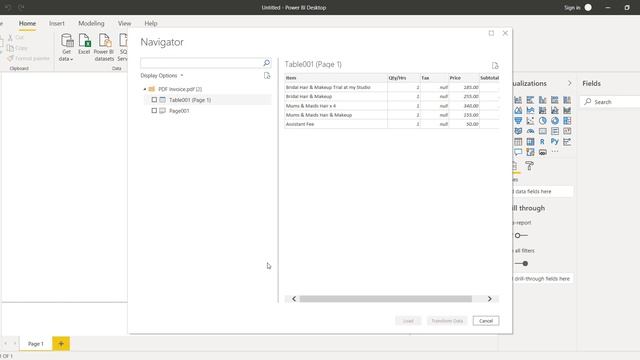Click the refresh icon beside Display Options
The image size is (640, 360).
click(267, 76)
